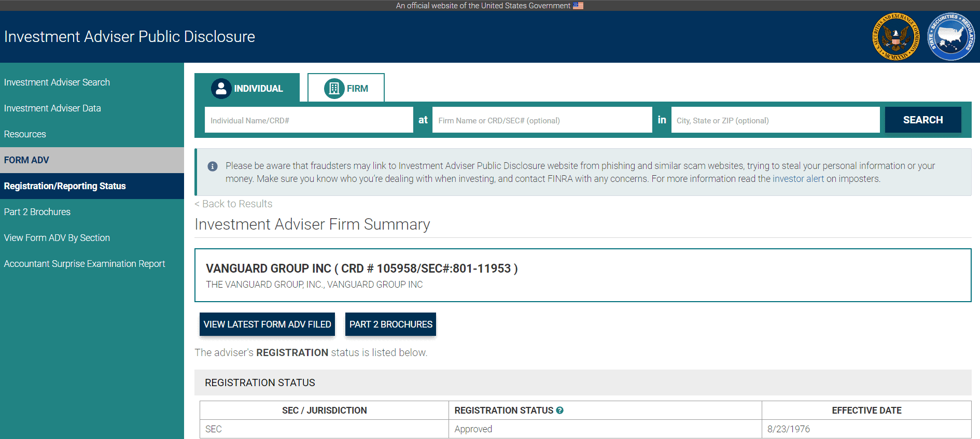Click the Firm Name or CRD/SEC# field
This screenshot has width=980, height=439.
coord(542,120)
